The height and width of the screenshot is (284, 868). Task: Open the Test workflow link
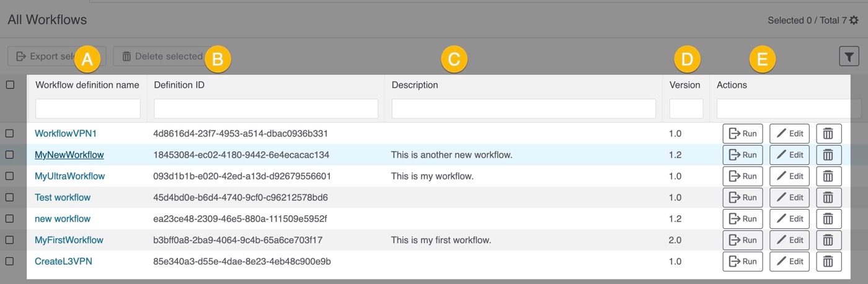pyautogui.click(x=63, y=197)
